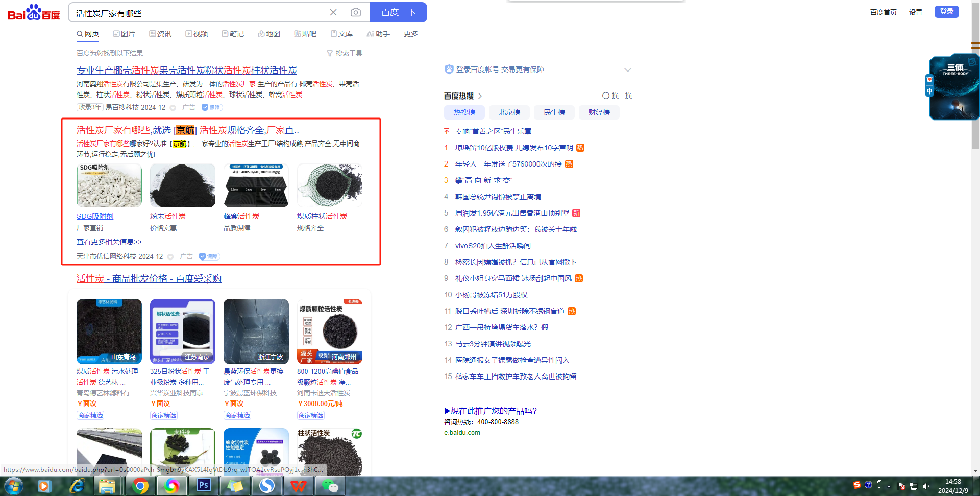Select the 北京榜 tab

[509, 112]
